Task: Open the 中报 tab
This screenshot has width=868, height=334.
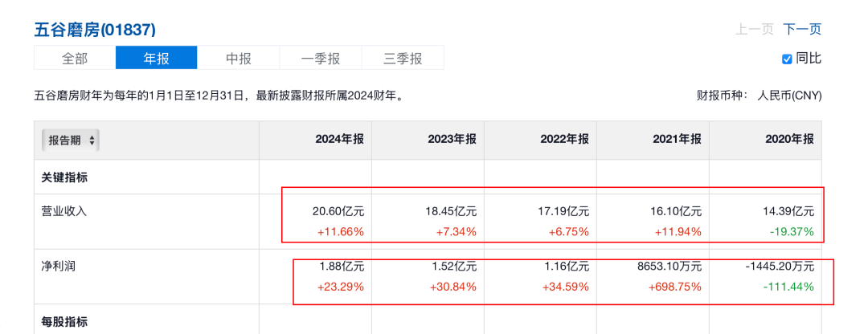Action: tap(239, 58)
